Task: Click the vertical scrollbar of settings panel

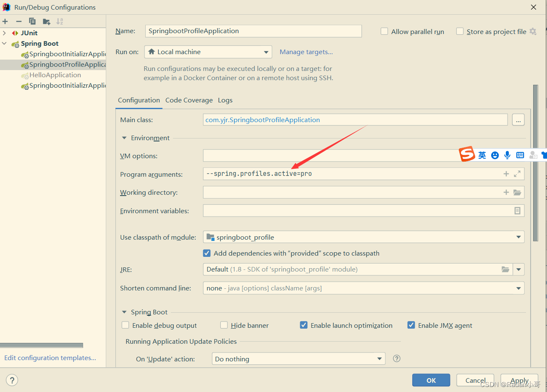Action: [535, 163]
